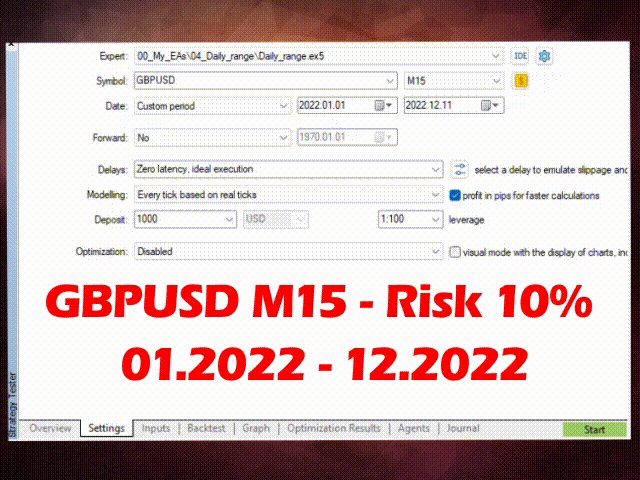Open the Backtest tab
Image resolution: width=640 pixels, height=480 pixels.
coord(206,428)
